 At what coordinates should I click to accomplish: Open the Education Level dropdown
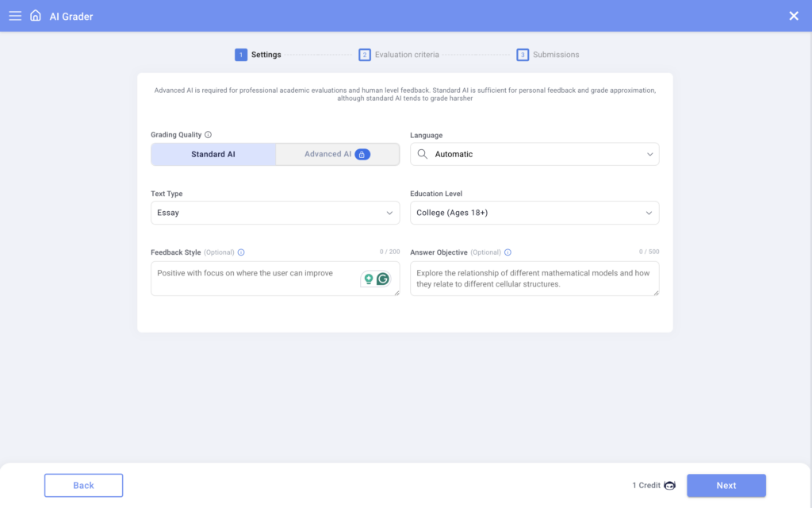(x=534, y=213)
